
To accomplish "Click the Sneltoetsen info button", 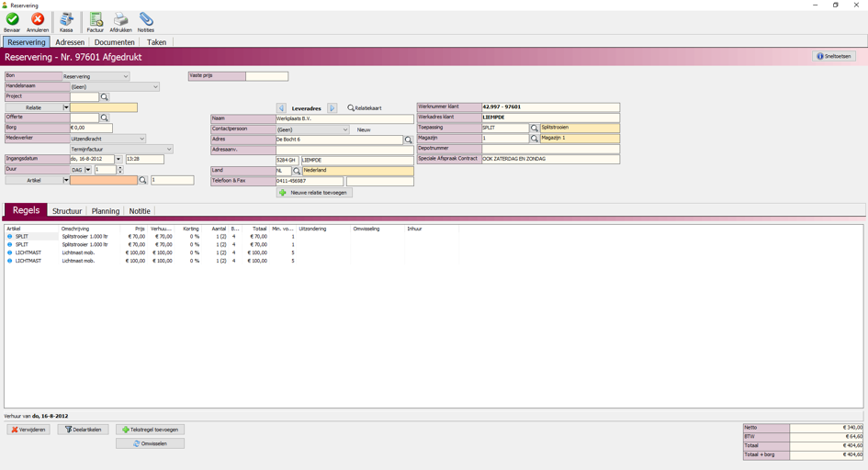I will 834,56.
